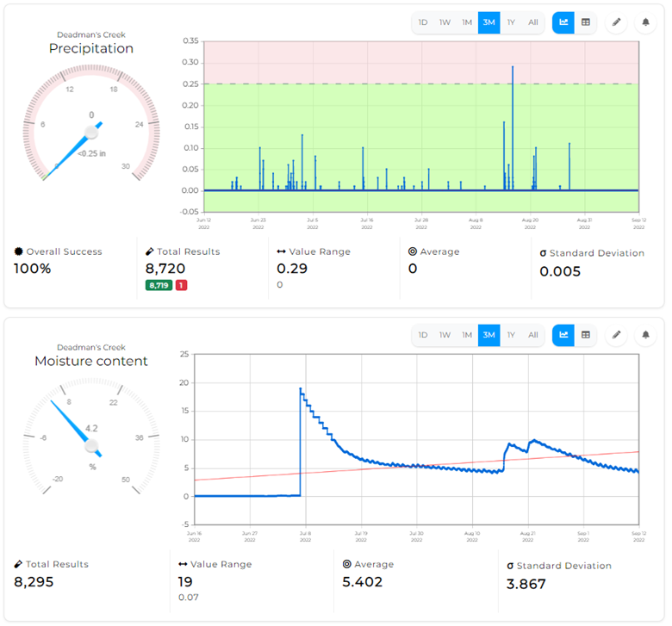Click the Overall Success badge icon
Viewport: 672px width, 626px height.
(x=18, y=251)
